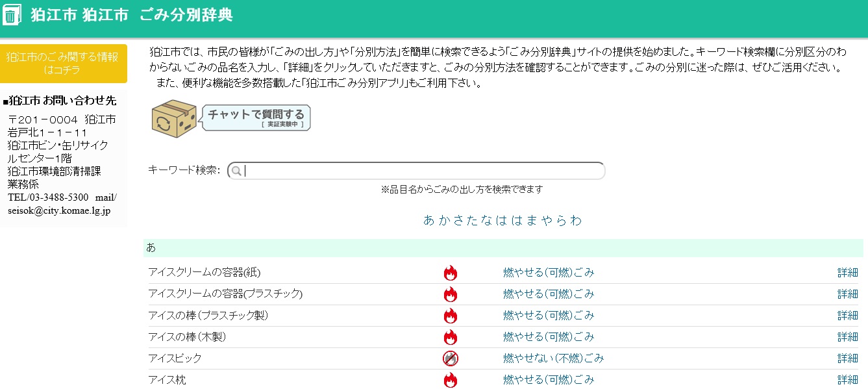Select わ in the kana index
This screenshot has height=389, width=868.
point(577,220)
